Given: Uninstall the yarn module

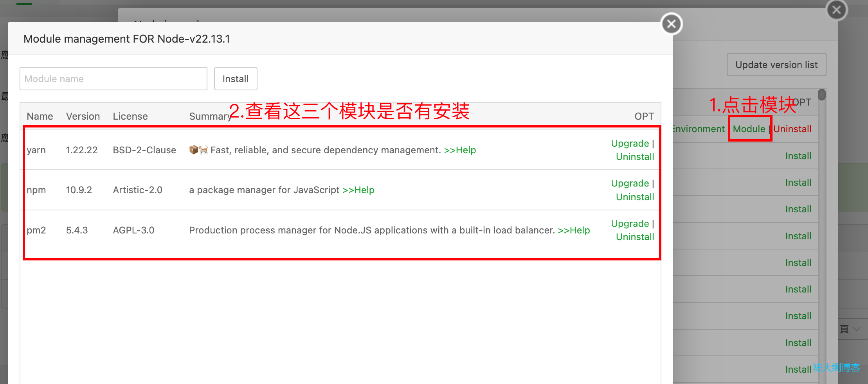Looking at the screenshot, I should [x=635, y=157].
